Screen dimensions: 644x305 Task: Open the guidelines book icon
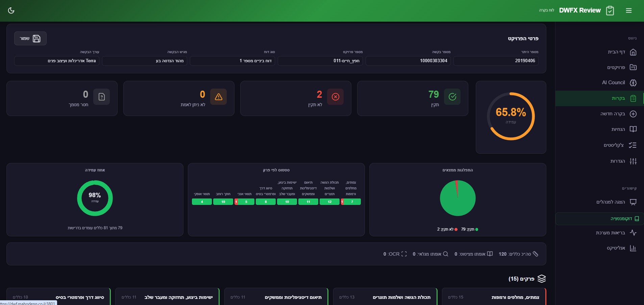click(633, 129)
